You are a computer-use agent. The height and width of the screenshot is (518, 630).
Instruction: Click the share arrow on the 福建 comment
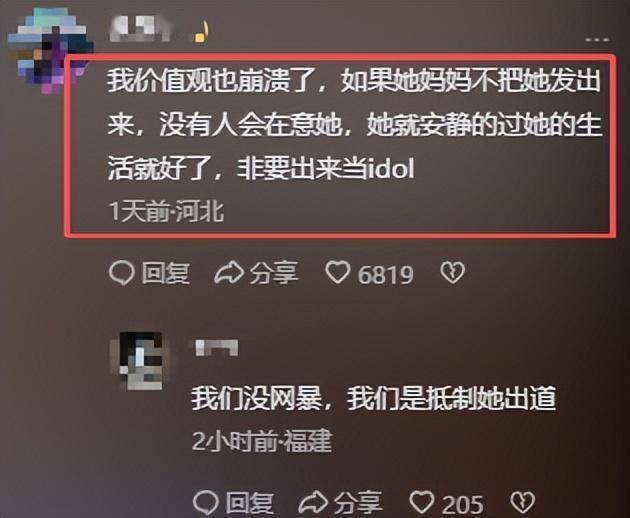(x=314, y=502)
